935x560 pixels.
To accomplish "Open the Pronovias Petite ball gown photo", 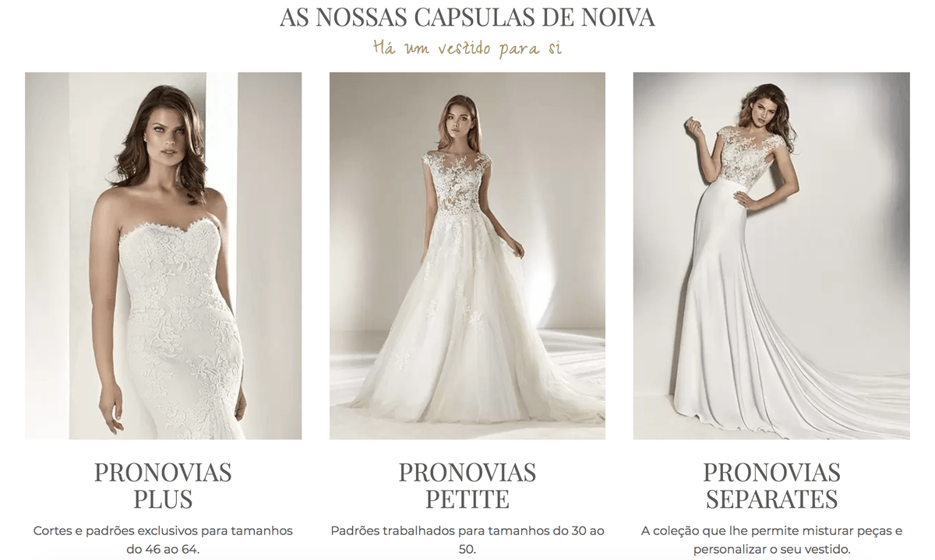I will coord(467,255).
